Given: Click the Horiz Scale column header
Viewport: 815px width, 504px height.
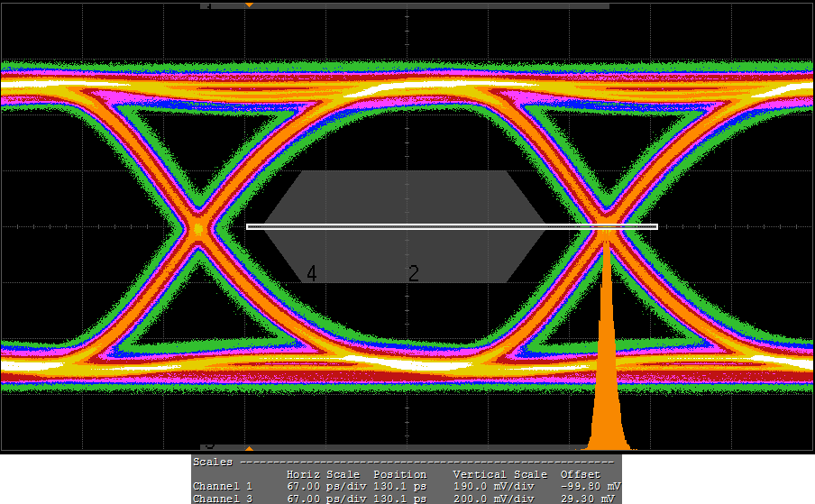Looking at the screenshot, I should pyautogui.click(x=323, y=474).
